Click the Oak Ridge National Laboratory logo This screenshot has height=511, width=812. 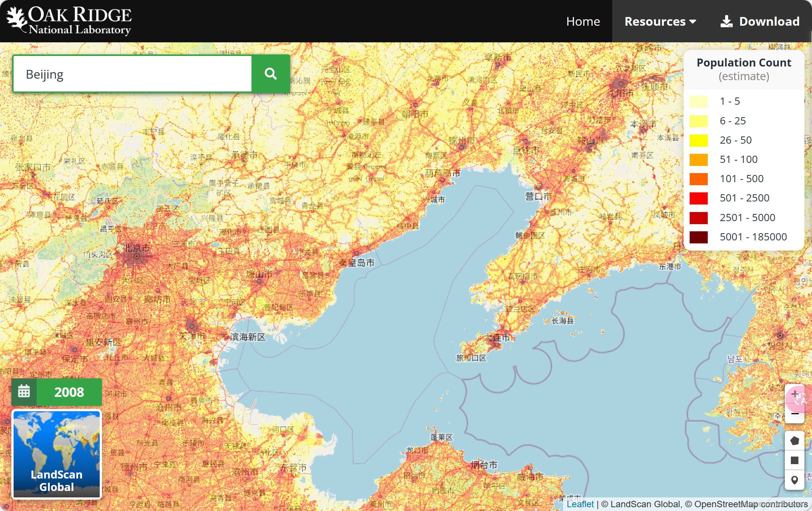(69, 21)
